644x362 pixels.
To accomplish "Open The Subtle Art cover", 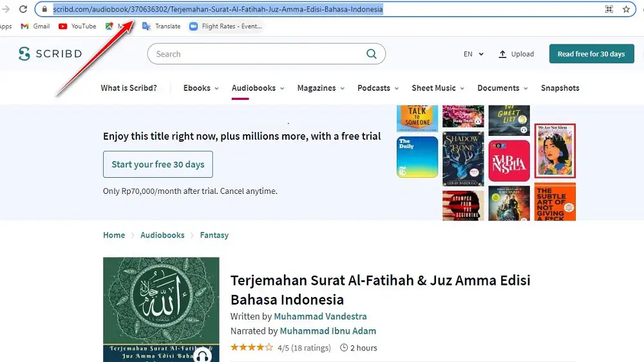I will [x=555, y=202].
